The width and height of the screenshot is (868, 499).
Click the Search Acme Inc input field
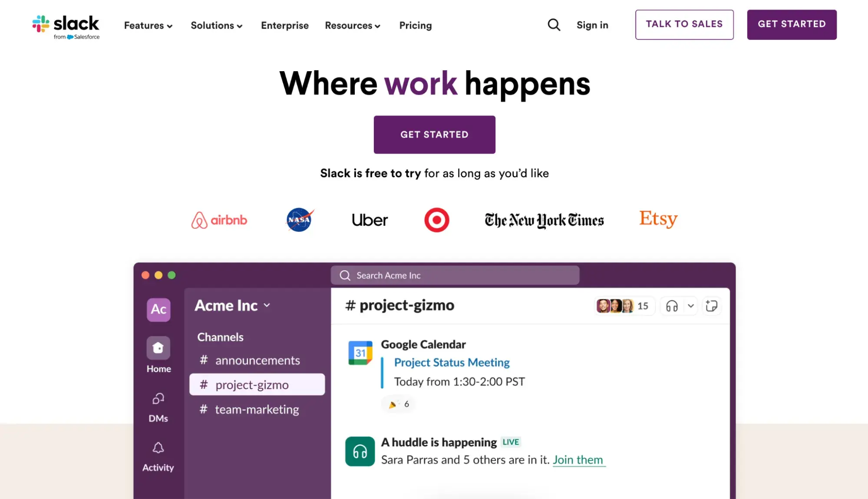[x=455, y=275]
